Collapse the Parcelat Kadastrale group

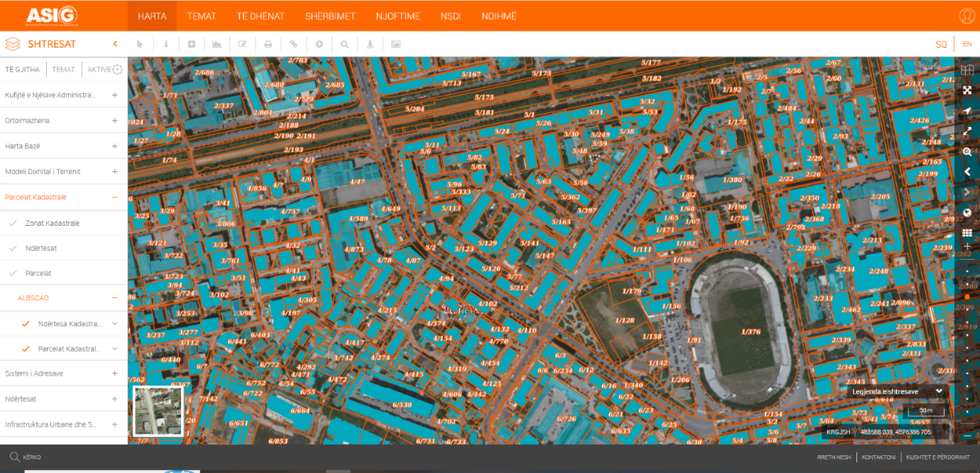point(114,197)
